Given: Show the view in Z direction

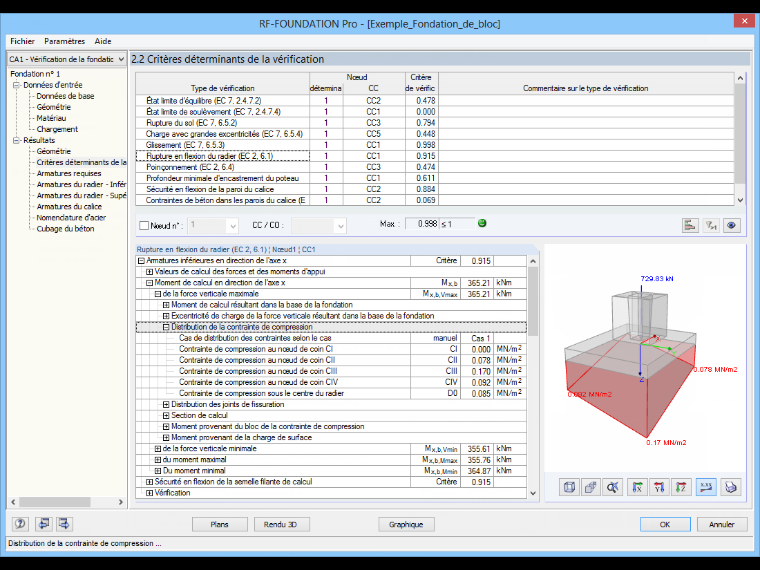Looking at the screenshot, I should (x=681, y=487).
